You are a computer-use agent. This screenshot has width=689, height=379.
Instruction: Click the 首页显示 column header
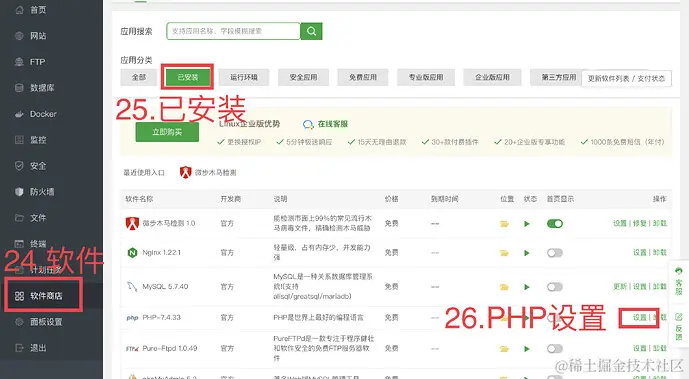(560, 199)
